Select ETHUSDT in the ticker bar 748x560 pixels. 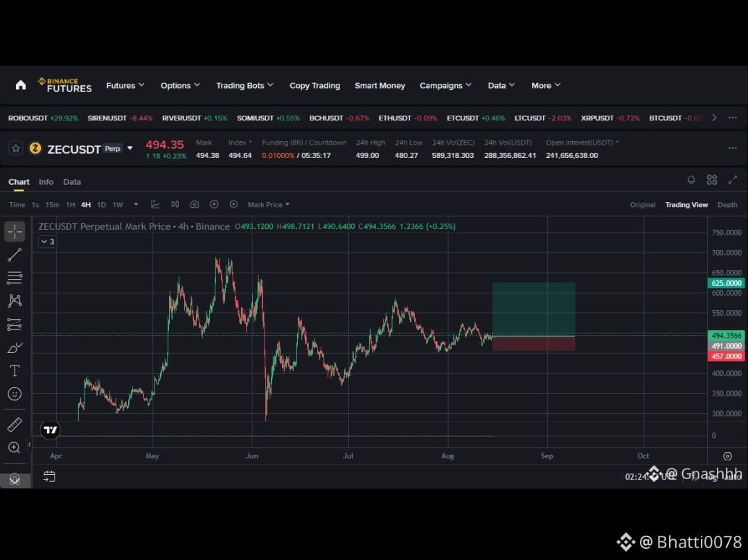[408, 118]
